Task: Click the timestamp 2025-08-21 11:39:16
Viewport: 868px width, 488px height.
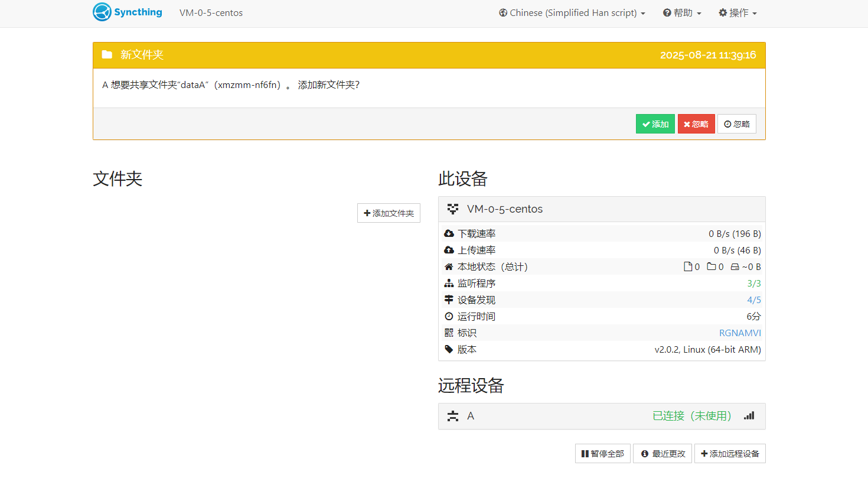Action: tap(708, 55)
